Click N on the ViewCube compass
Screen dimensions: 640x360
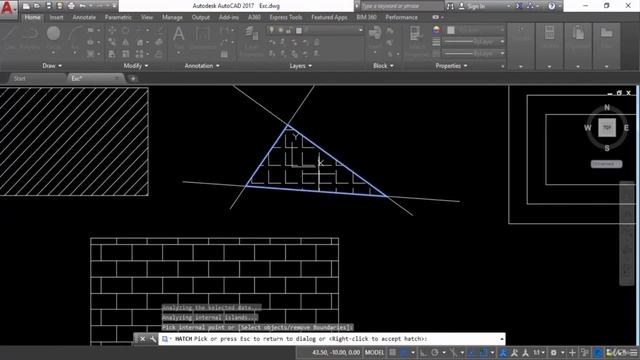coord(607,107)
